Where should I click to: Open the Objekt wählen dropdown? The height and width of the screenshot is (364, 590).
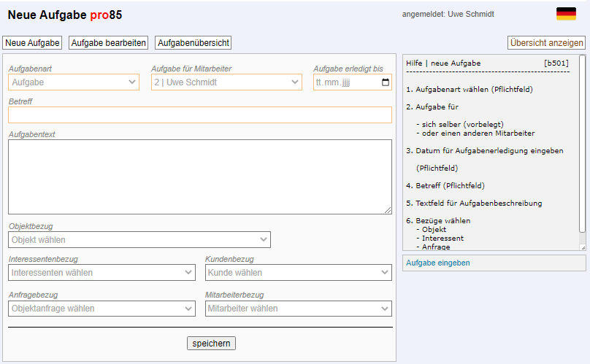139,240
